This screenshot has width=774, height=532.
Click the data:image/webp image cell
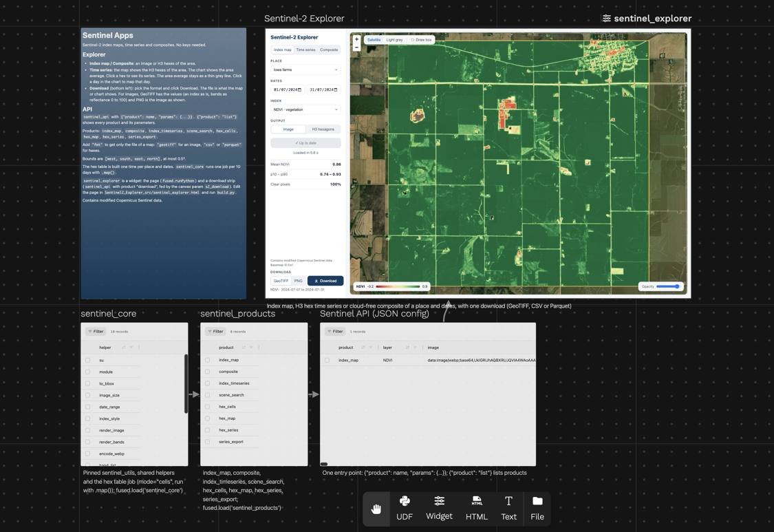tap(482, 360)
